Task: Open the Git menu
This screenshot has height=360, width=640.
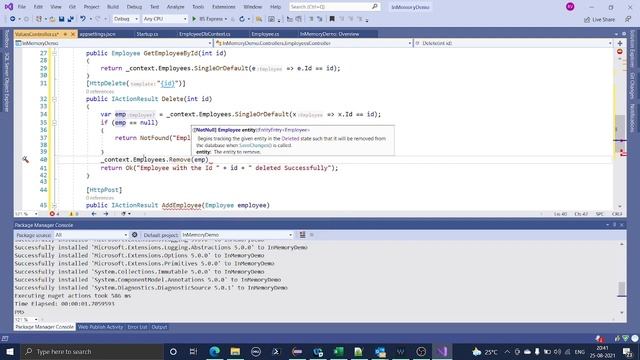Action: [72, 7]
